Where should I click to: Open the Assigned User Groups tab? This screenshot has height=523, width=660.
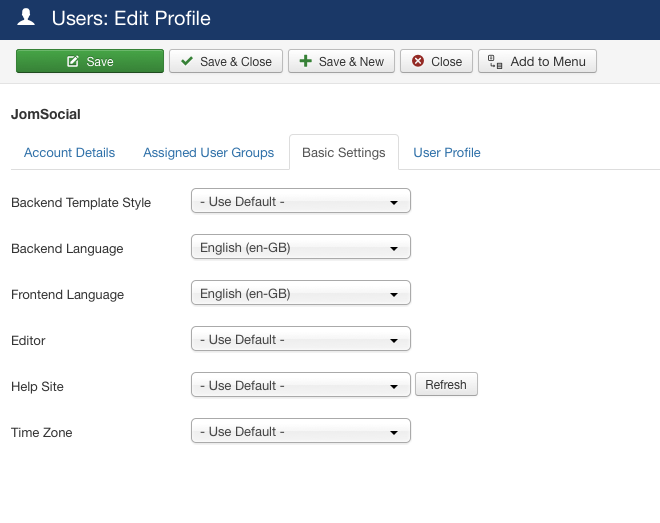pos(208,152)
